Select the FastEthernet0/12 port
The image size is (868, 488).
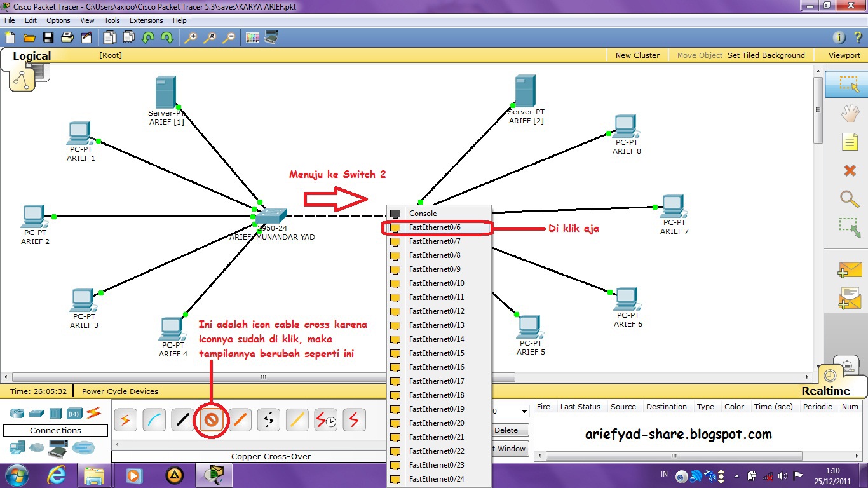point(439,311)
